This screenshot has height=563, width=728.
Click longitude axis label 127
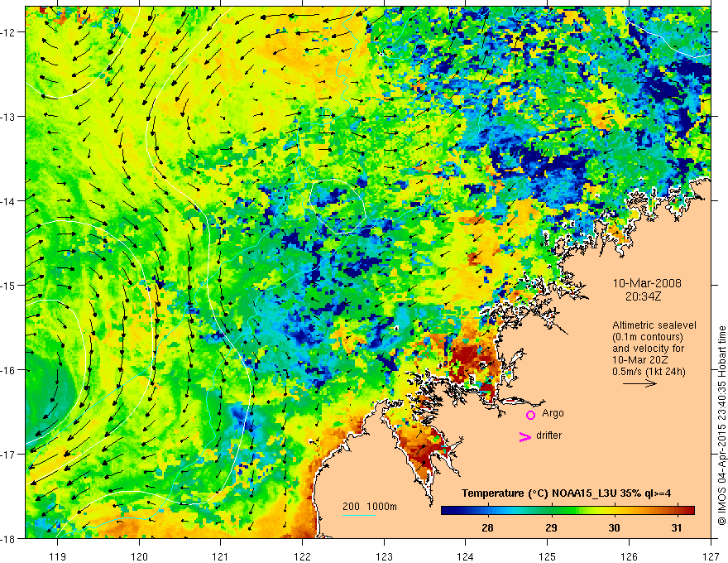coord(711,556)
